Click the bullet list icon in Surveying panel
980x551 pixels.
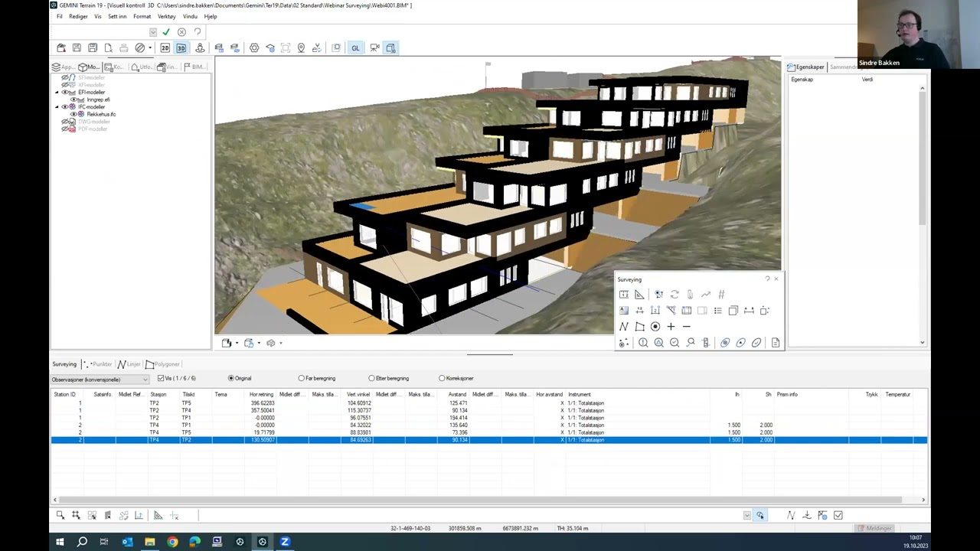(717, 311)
